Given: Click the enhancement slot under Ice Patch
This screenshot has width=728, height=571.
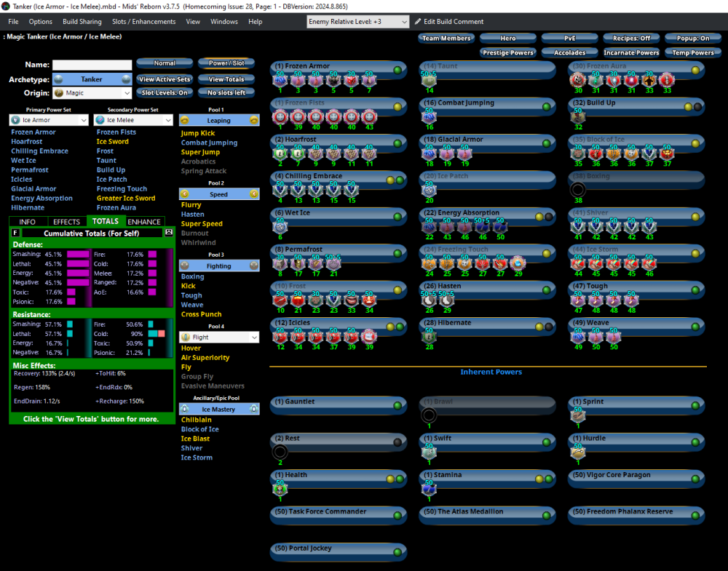Looking at the screenshot, I should 429,190.
